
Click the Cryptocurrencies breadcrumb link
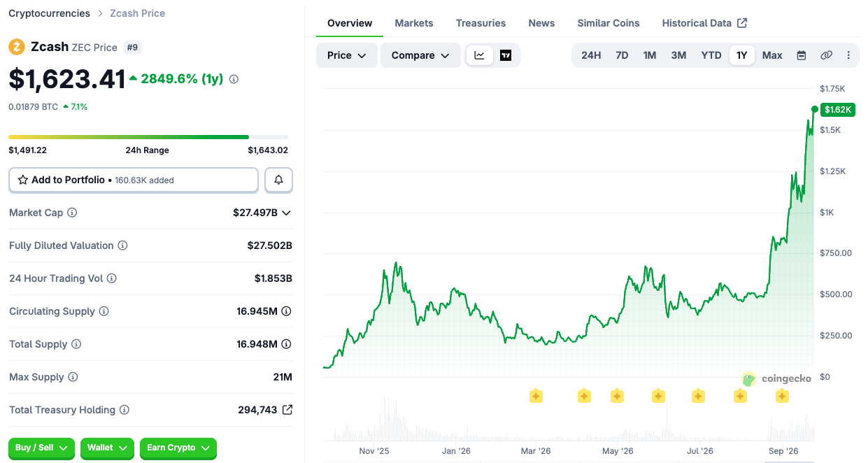tap(49, 13)
